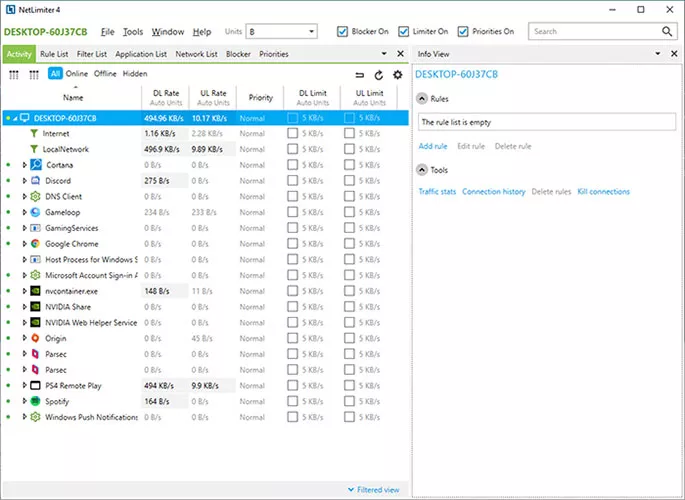Collapse the Tools section
Screen dimensions: 685x500
click(422, 170)
